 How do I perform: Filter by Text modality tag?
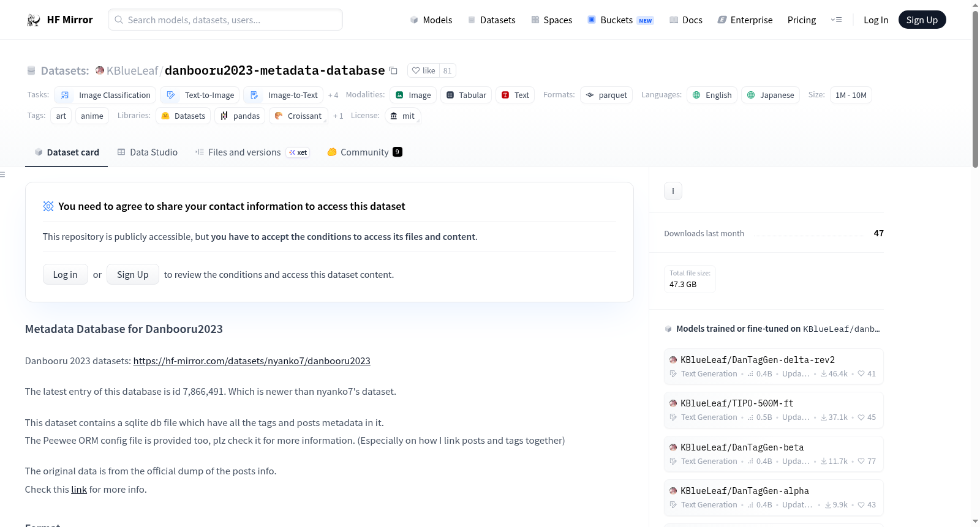tap(515, 95)
